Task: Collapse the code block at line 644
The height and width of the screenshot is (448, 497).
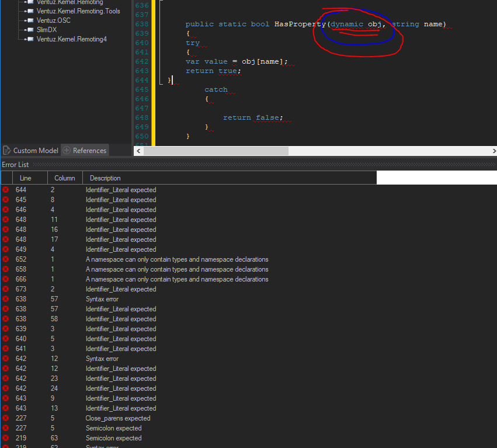Action: pos(161,81)
